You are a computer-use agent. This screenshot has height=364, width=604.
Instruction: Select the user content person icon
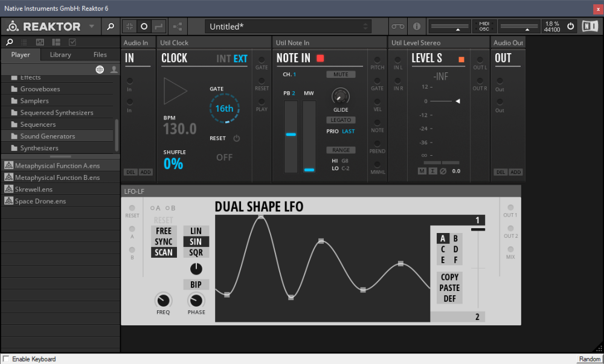(114, 69)
